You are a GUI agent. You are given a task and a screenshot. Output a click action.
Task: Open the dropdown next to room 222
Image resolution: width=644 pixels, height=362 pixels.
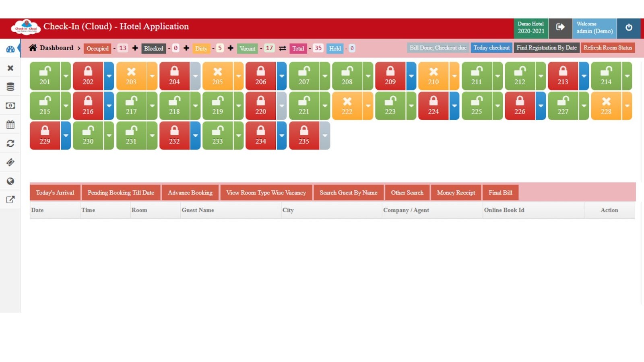point(367,105)
